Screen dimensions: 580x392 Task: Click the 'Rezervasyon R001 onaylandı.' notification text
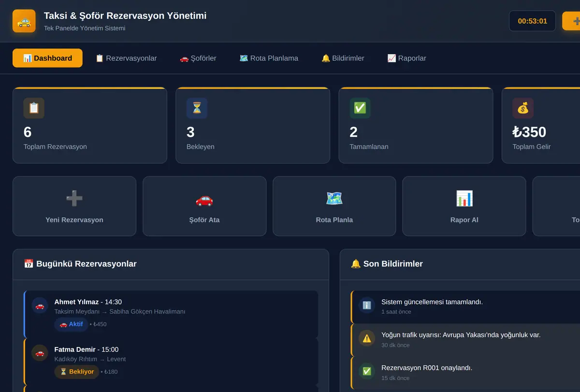point(427,368)
